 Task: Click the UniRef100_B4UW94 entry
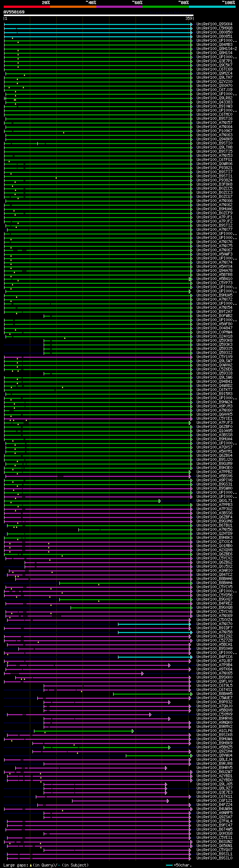coord(214,809)
